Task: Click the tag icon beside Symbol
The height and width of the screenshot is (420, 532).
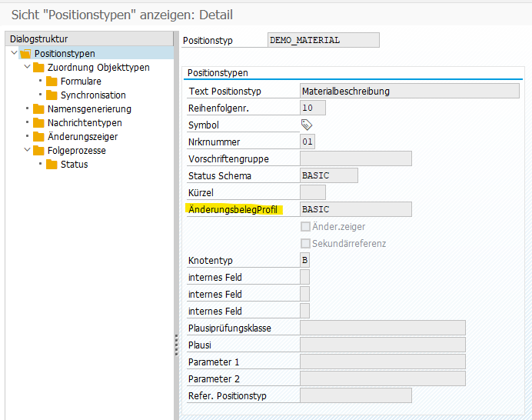Action: (x=307, y=125)
